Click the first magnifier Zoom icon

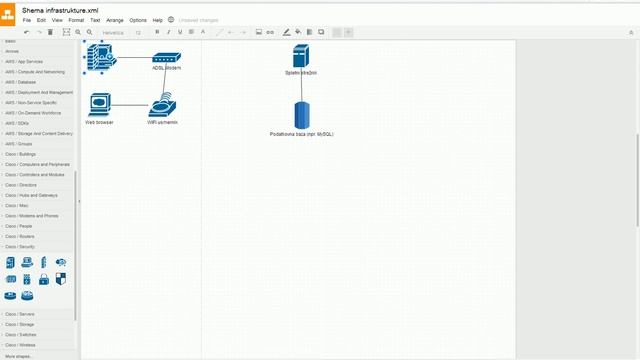coord(78,32)
